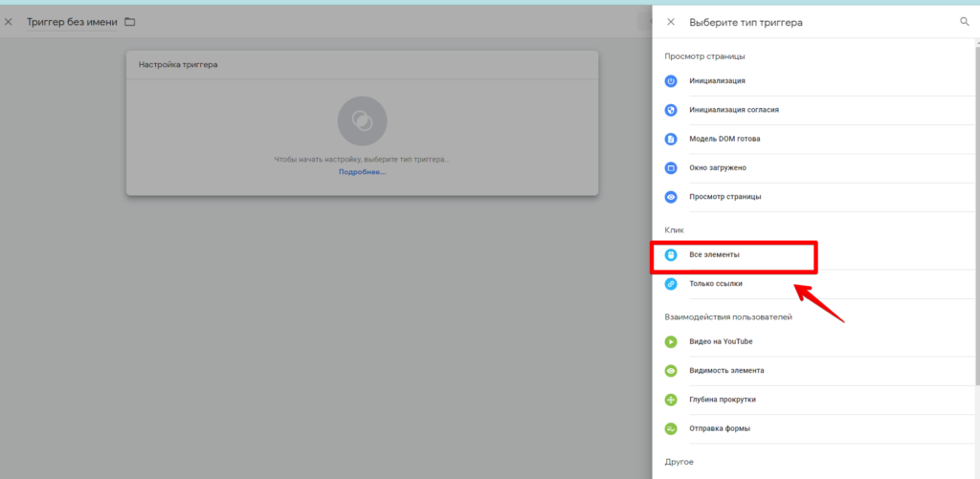Open search in trigger type panel

point(965,22)
